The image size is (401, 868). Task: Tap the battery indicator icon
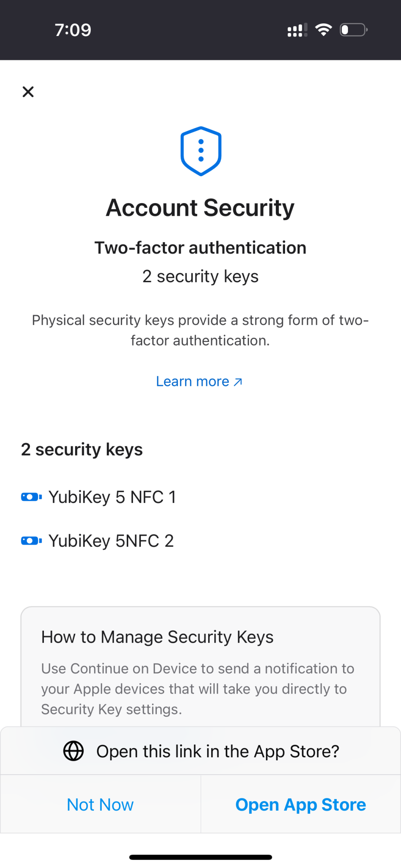click(354, 30)
